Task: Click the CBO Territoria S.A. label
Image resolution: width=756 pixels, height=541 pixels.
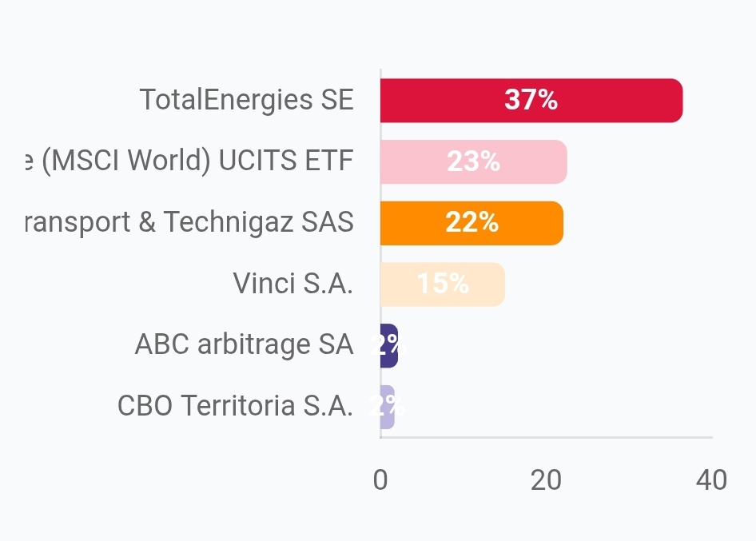Action: (x=235, y=406)
